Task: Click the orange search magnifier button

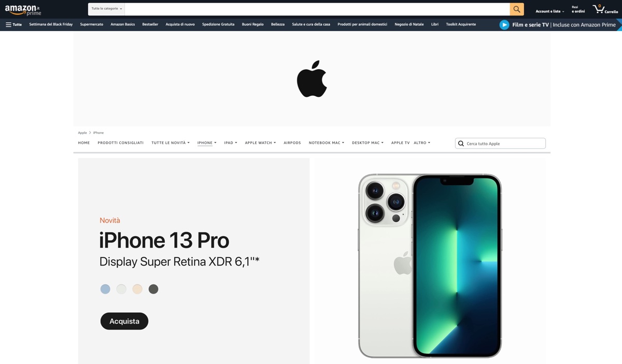Action: coord(517,9)
